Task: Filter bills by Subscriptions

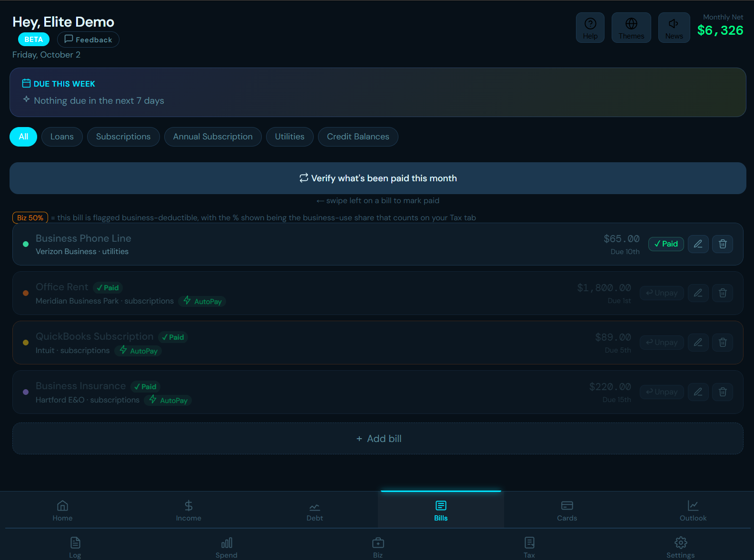Action: pos(123,137)
